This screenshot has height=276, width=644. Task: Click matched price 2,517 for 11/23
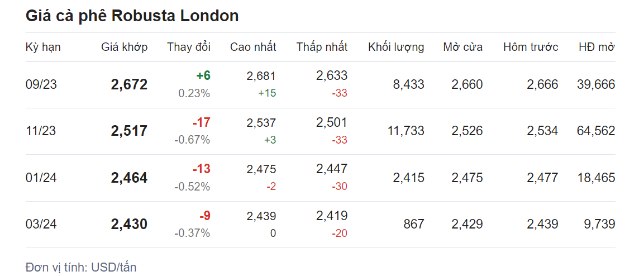click(129, 131)
